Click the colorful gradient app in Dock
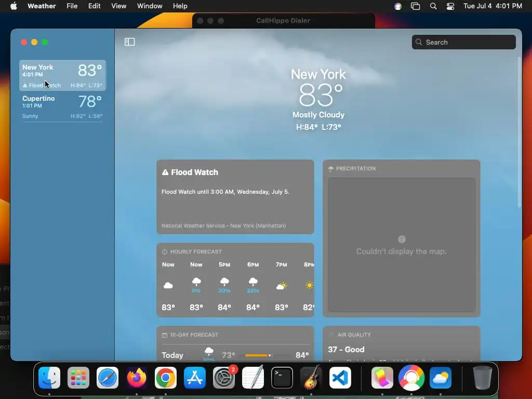 (x=382, y=378)
